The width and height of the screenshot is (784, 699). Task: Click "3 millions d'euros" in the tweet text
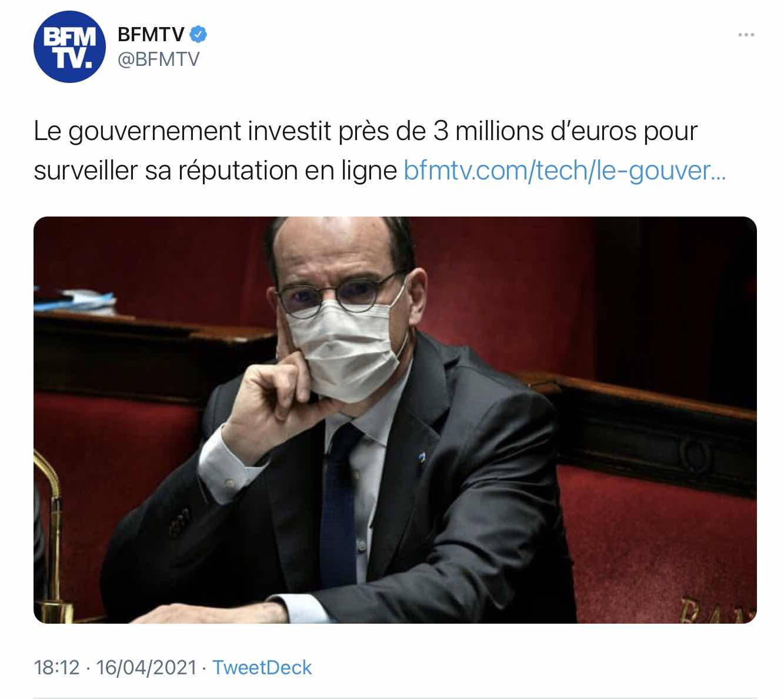point(535,131)
